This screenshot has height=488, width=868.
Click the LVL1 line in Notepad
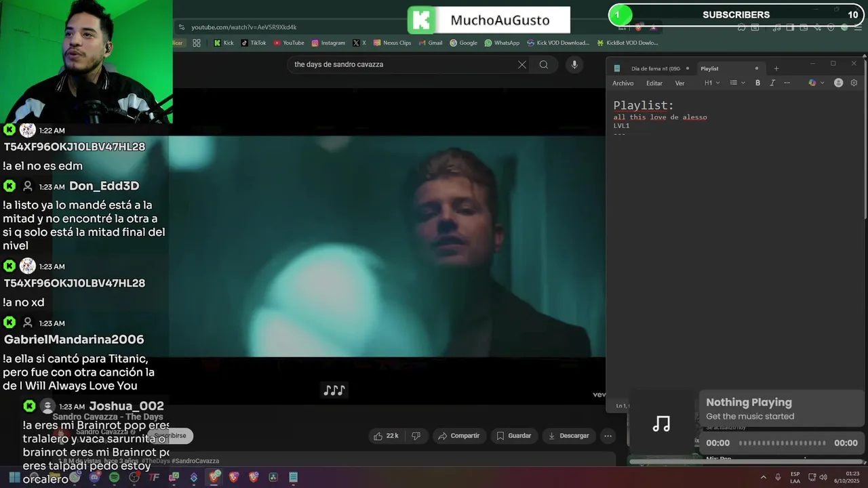(621, 125)
